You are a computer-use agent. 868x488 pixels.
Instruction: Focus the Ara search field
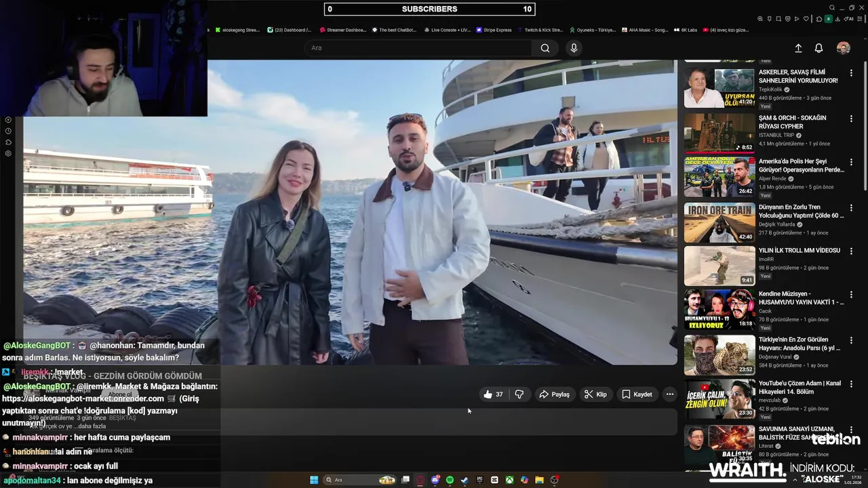[418, 48]
